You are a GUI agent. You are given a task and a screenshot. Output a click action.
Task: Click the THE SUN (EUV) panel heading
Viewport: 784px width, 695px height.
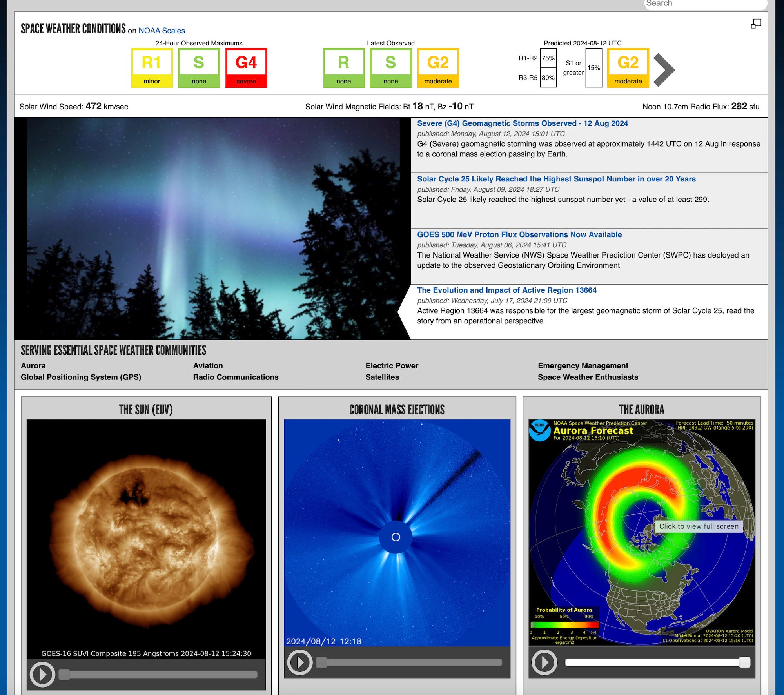146,410
